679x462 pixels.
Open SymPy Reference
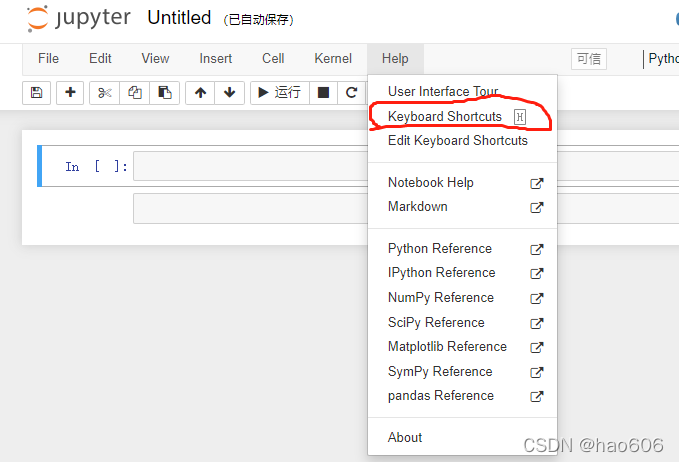click(x=462, y=372)
